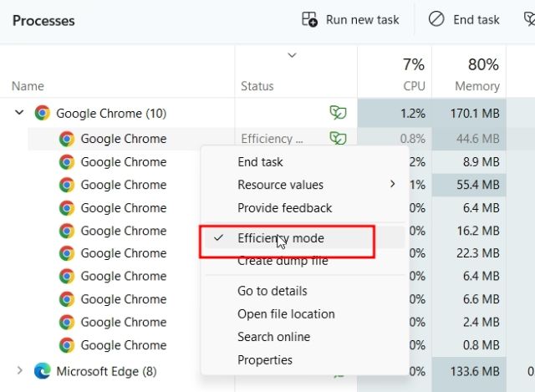Select Microsoft Edge (8) row label

[106, 372]
